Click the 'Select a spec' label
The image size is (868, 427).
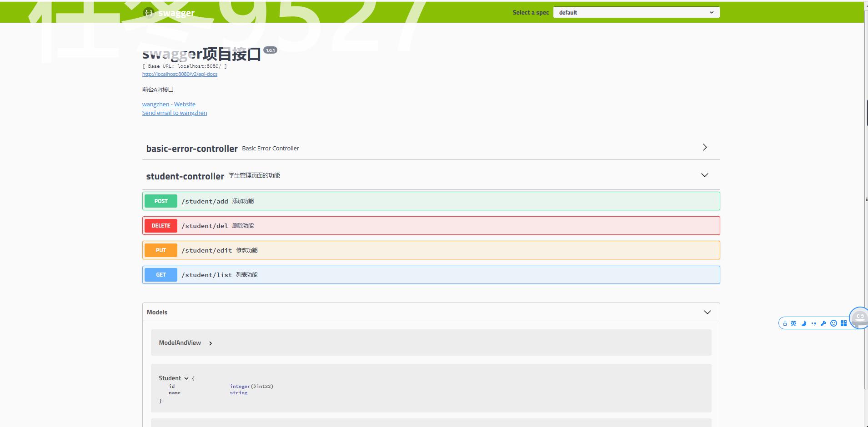point(531,12)
